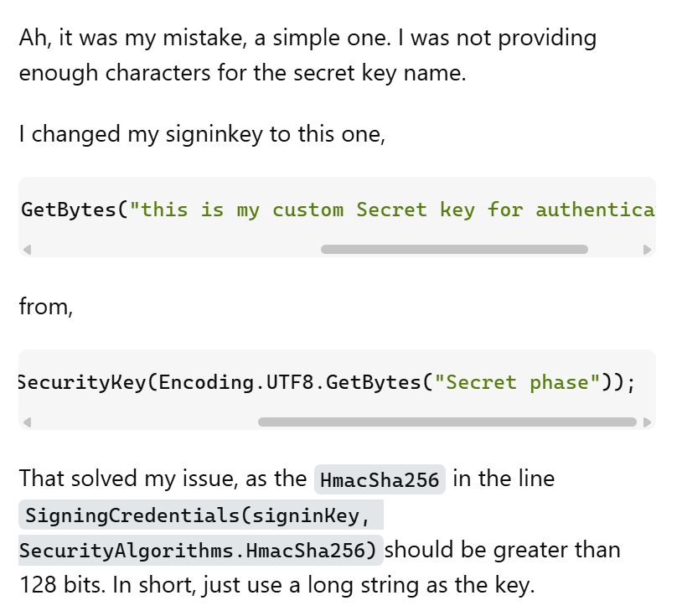Viewport: 677px width, 616px height.
Task: Click the paragraph starting "Ah, it was my mistake"
Action: (307, 54)
